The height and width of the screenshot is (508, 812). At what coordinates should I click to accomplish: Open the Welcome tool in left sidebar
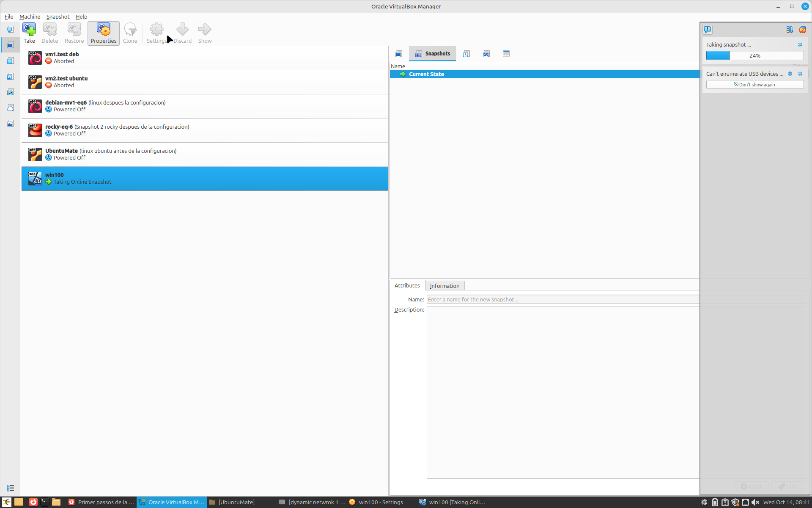click(x=11, y=29)
